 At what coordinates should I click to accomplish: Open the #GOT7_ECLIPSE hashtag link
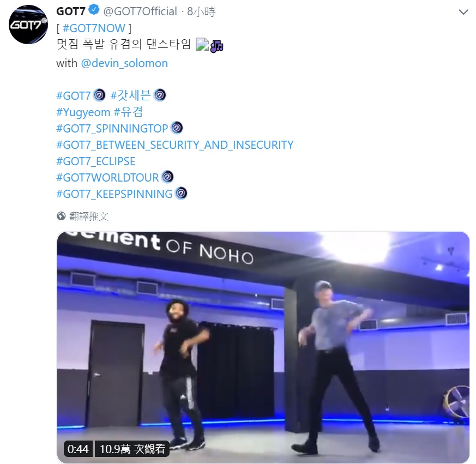pyautogui.click(x=96, y=161)
